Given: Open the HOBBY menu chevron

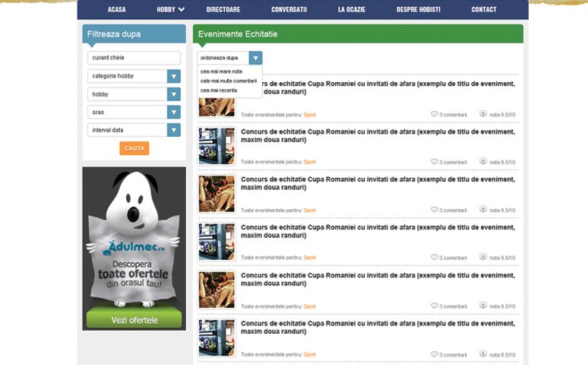Looking at the screenshot, I should tap(182, 10).
